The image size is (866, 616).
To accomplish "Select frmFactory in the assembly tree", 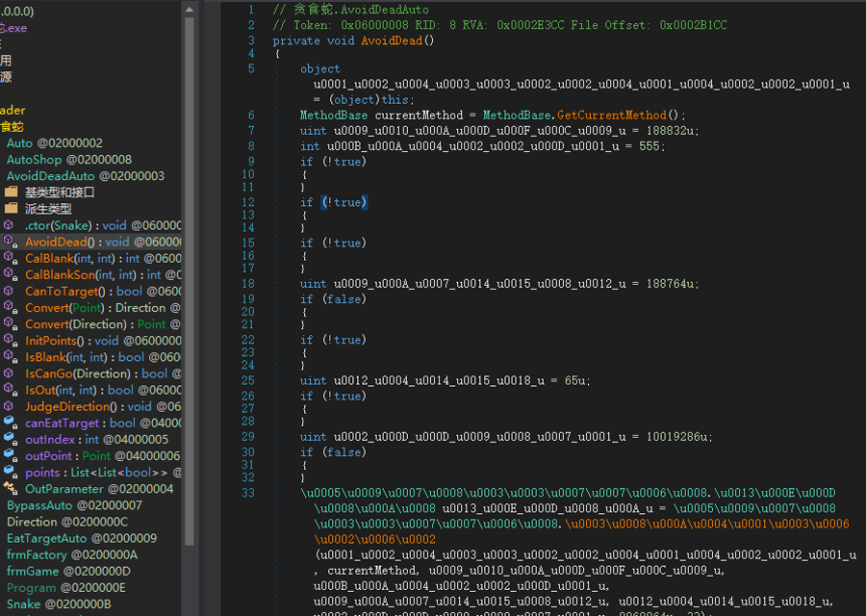I will (x=72, y=554).
